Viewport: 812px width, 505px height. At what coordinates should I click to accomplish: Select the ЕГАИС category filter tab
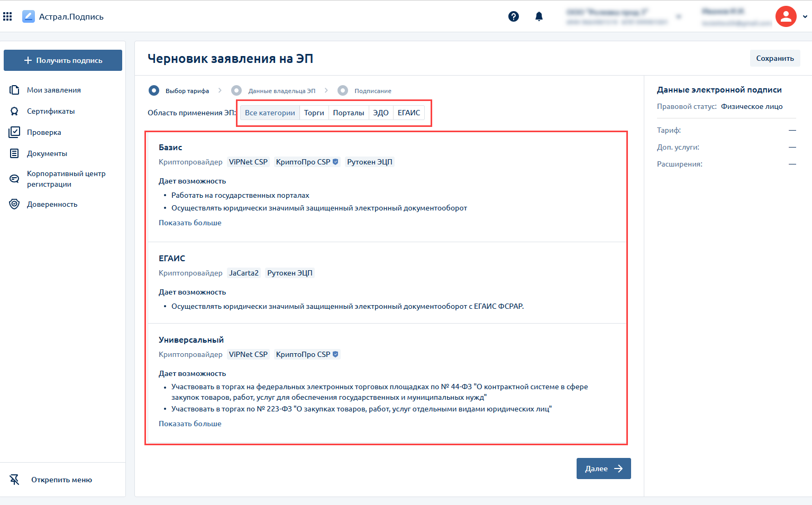[x=409, y=113]
